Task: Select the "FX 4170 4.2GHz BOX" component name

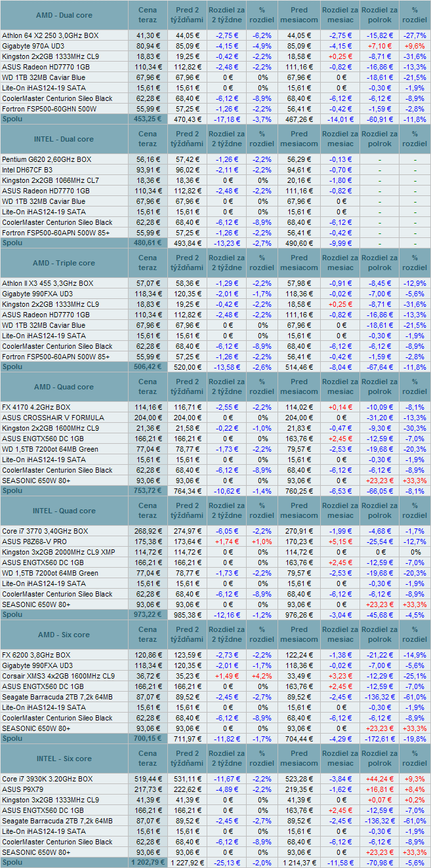Action: pos(36,408)
